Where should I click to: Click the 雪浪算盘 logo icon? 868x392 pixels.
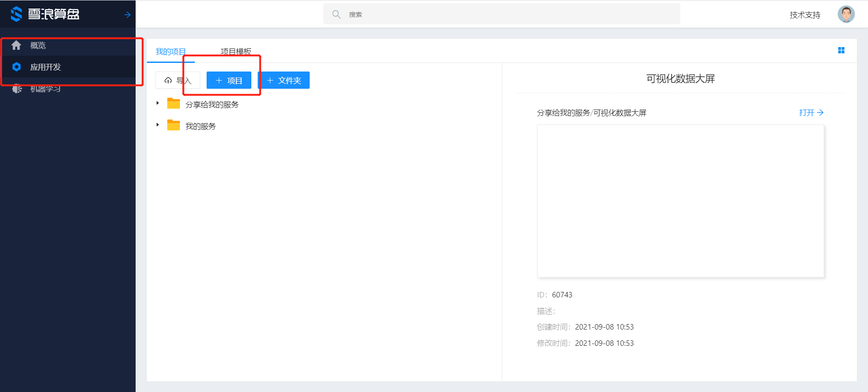point(16,14)
